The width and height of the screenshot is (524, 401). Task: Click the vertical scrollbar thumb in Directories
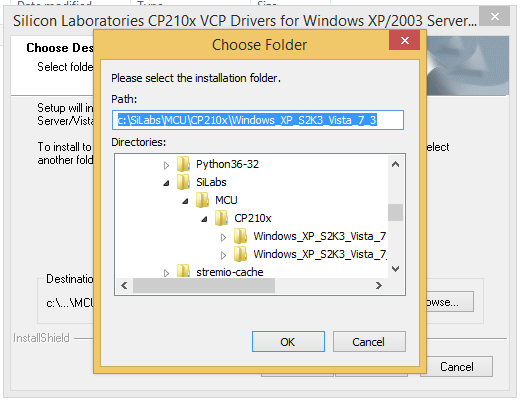click(396, 213)
